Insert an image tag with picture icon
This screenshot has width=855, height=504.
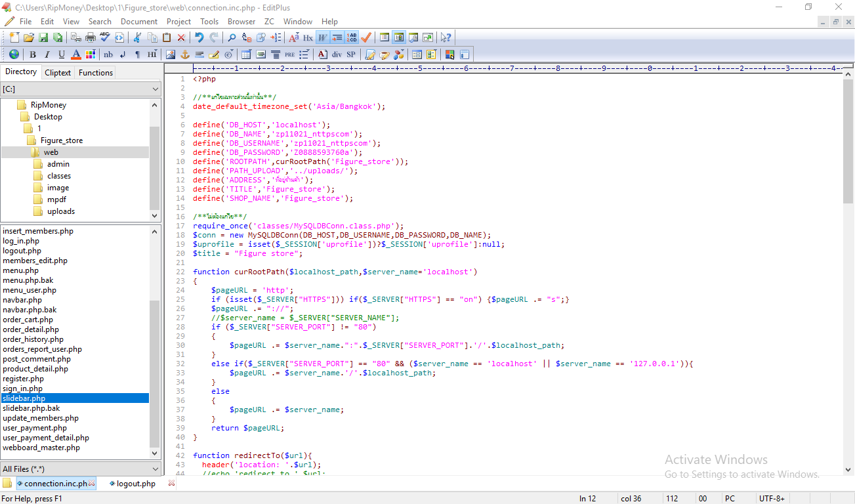[171, 54]
